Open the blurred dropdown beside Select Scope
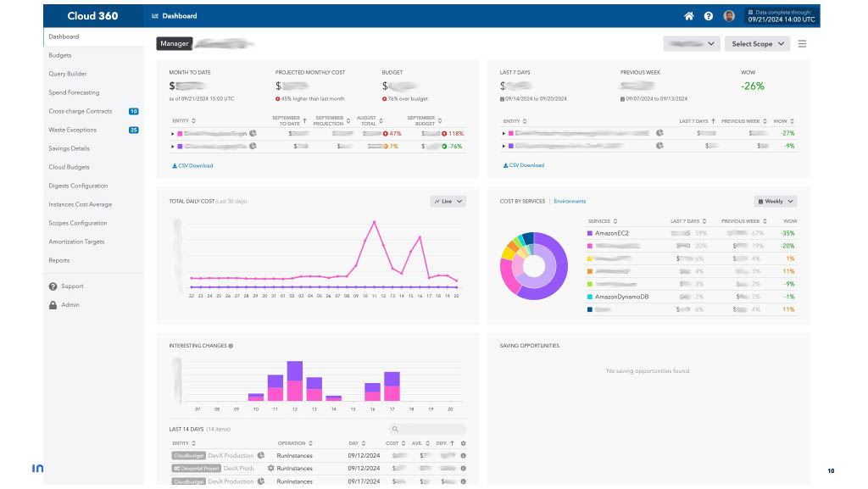The width and height of the screenshot is (868, 489). click(692, 44)
